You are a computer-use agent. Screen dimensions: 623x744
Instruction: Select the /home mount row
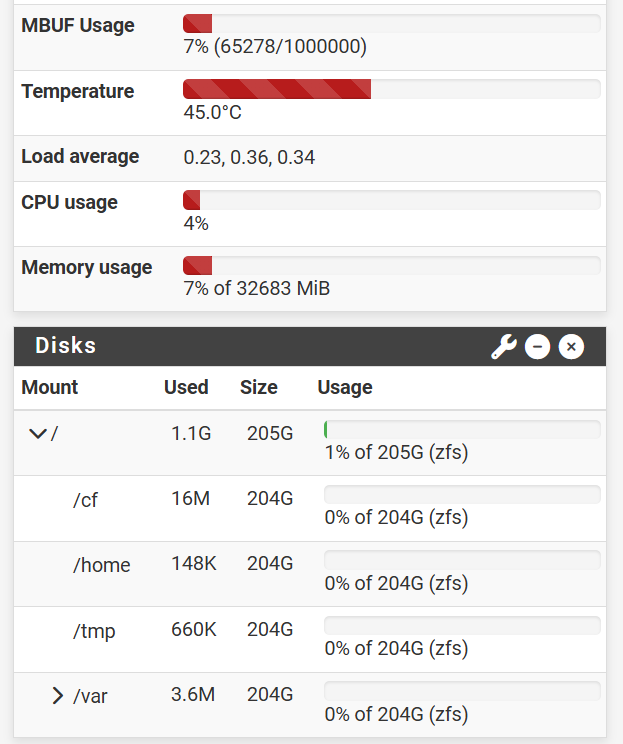coord(310,574)
